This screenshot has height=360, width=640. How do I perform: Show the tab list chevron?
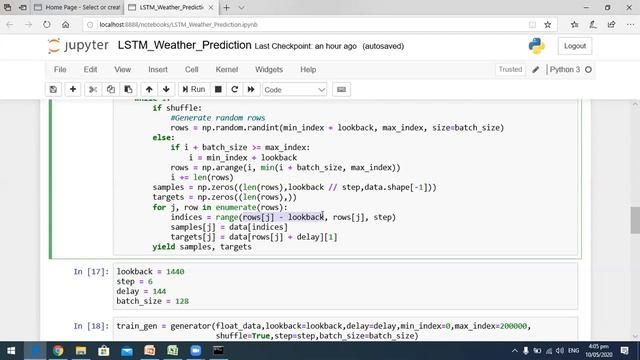(241, 7)
